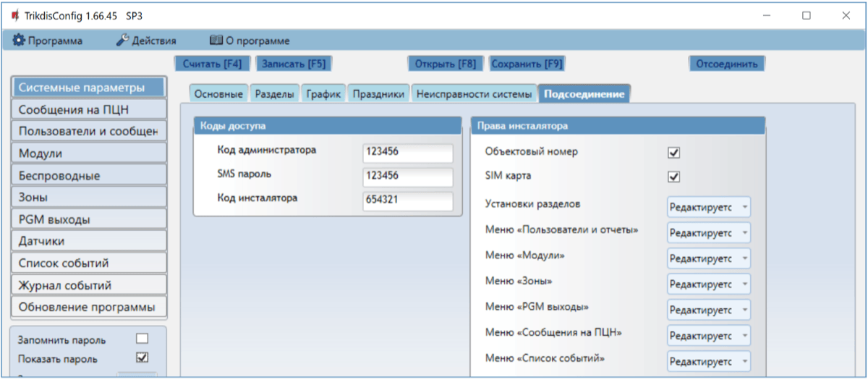This screenshot has width=868, height=380.
Task: Uncheck the SIM карта checkbox
Action: tap(673, 177)
